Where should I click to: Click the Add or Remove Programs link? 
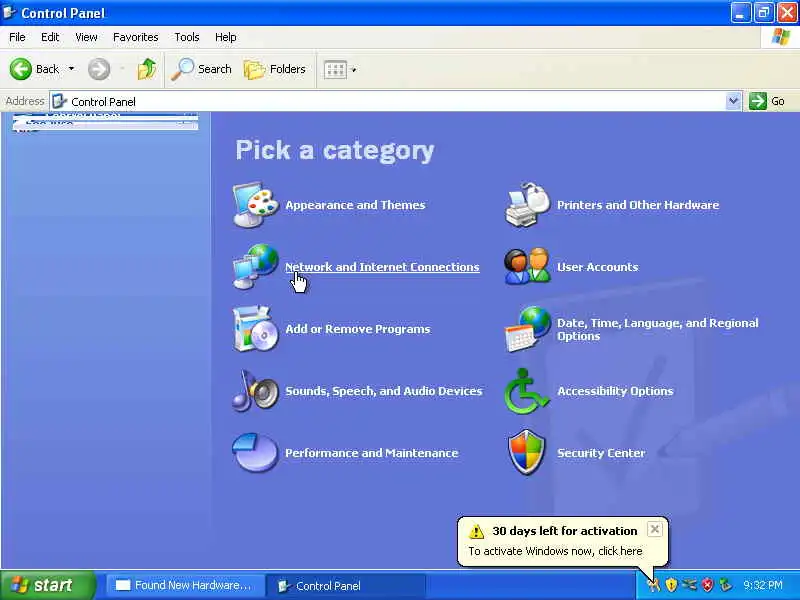click(x=358, y=329)
